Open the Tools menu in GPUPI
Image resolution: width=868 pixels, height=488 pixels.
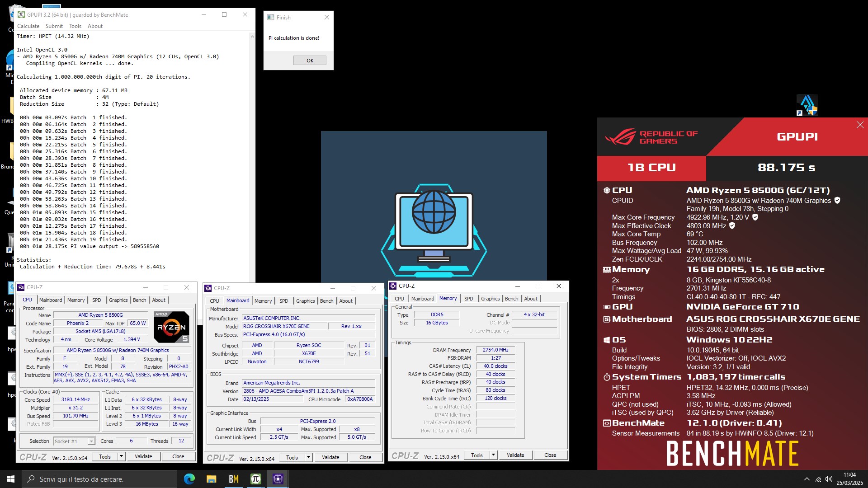point(75,26)
